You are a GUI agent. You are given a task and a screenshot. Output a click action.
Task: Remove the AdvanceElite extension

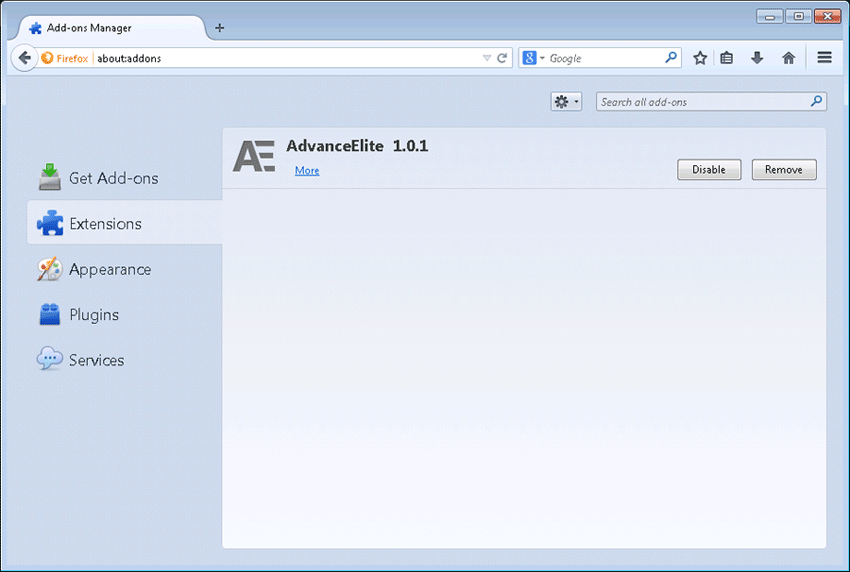pyautogui.click(x=783, y=170)
